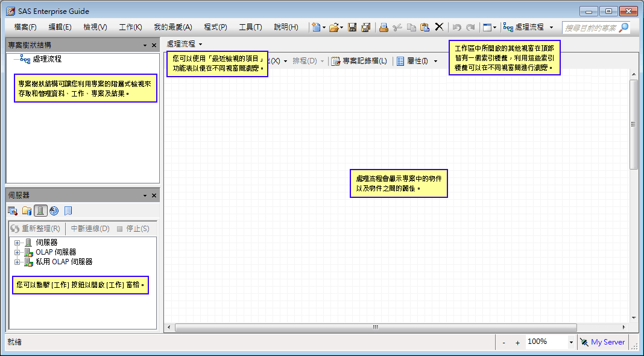Expand the 伺服器 tree node
This screenshot has width=644, height=356.
pyautogui.click(x=17, y=243)
